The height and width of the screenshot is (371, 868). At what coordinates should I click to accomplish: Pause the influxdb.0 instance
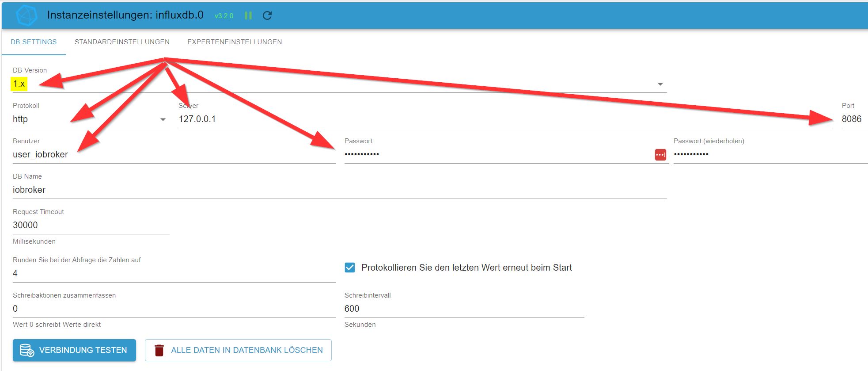[x=248, y=15]
